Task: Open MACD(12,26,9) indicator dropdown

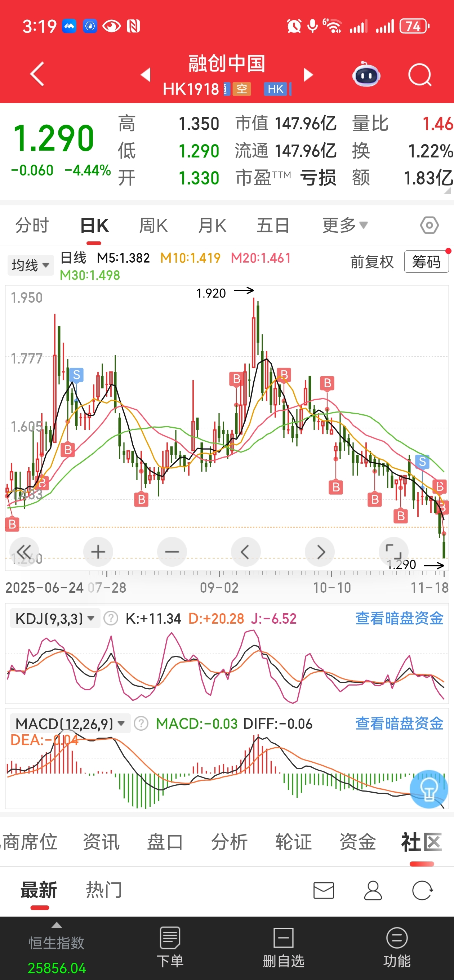Action: coord(70,723)
